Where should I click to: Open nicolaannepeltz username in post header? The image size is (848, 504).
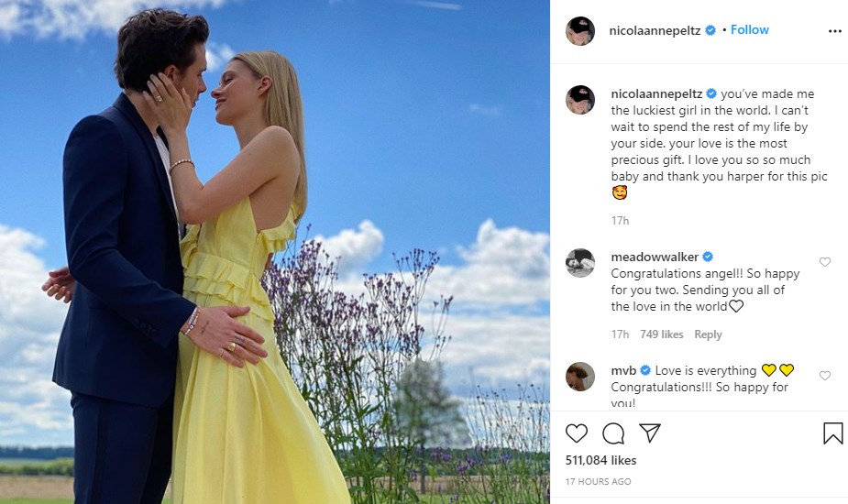click(x=655, y=31)
